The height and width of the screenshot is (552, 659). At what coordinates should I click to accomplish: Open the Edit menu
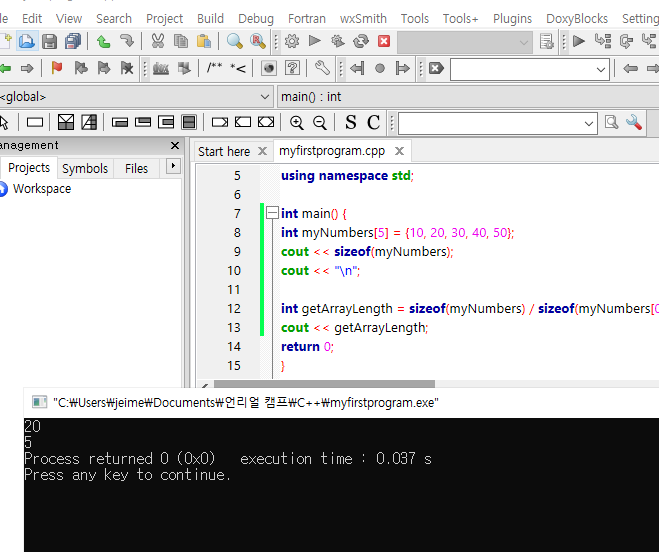click(32, 18)
